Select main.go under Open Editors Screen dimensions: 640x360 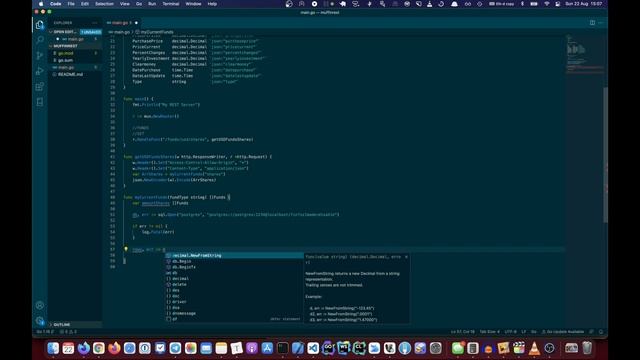point(75,39)
